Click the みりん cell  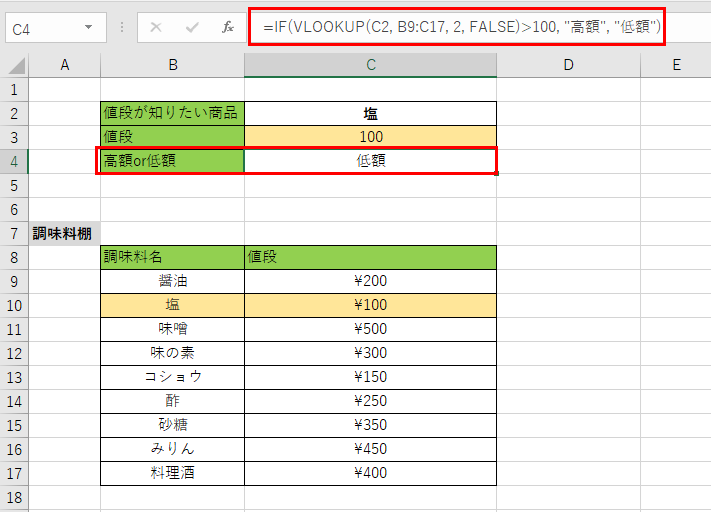(x=172, y=449)
